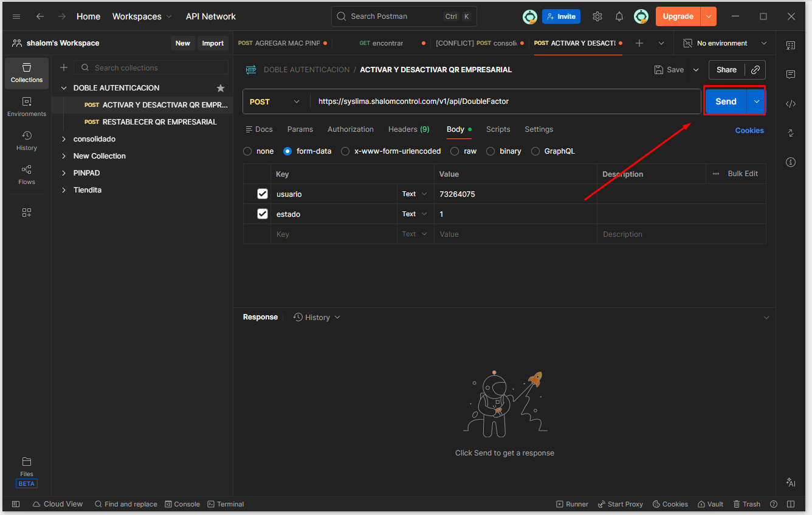The image size is (812, 515).
Task: Click the request URL input field
Action: 504,101
